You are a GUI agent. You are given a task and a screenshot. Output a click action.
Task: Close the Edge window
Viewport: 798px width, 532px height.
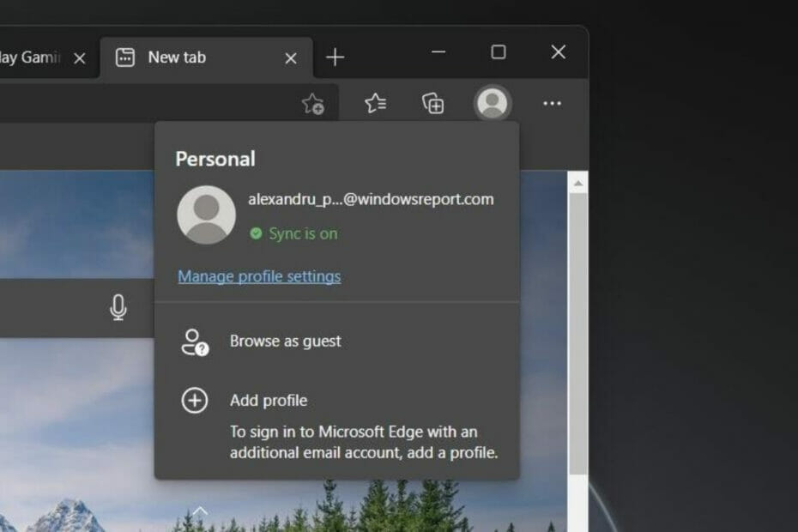point(559,52)
